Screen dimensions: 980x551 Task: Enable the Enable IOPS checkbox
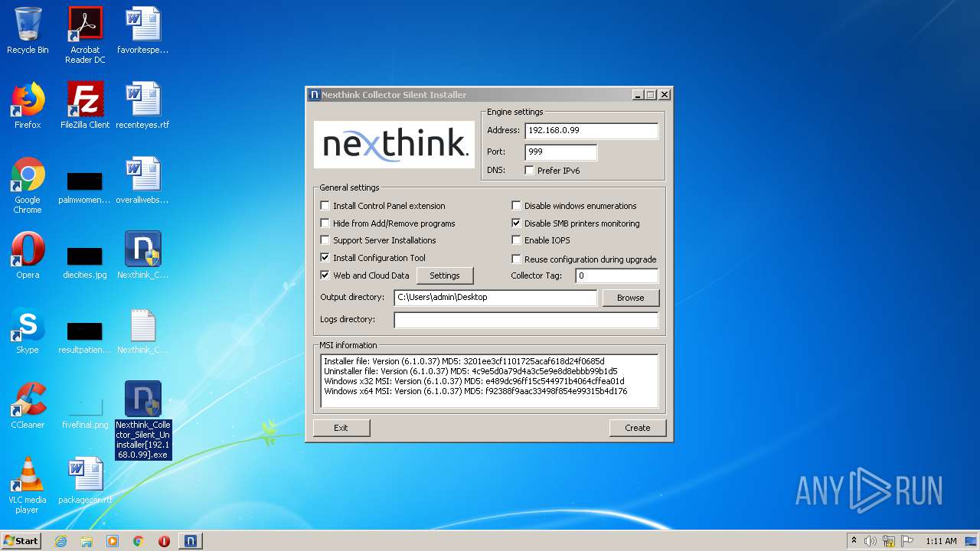tap(517, 240)
